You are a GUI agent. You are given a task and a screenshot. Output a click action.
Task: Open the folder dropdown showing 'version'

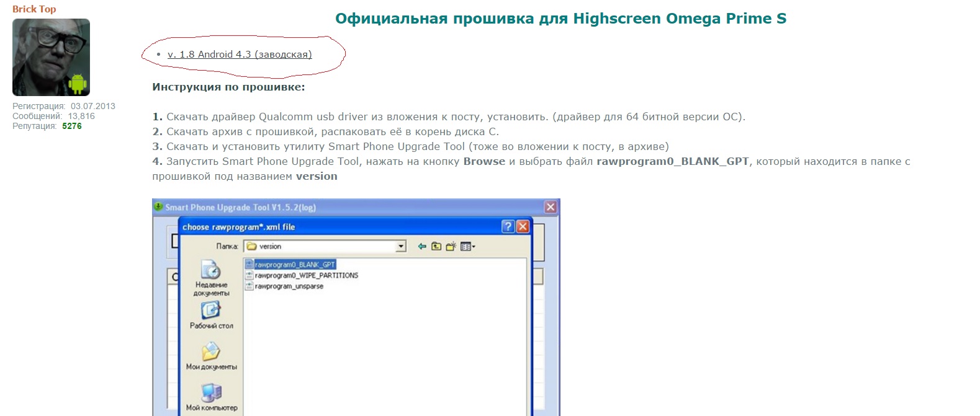(401, 247)
